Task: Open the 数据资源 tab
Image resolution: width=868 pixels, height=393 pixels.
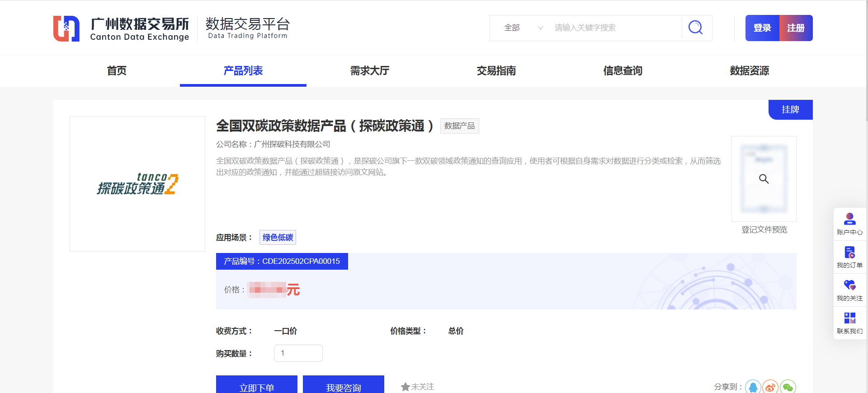Action: (x=750, y=70)
